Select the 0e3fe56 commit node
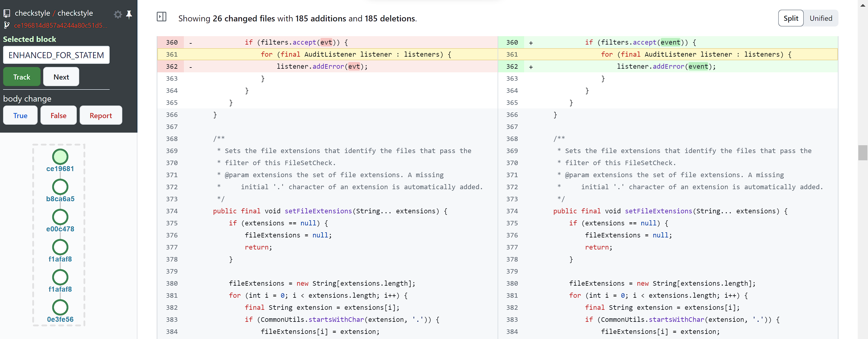Viewport: 868px width, 339px height. pyautogui.click(x=60, y=307)
